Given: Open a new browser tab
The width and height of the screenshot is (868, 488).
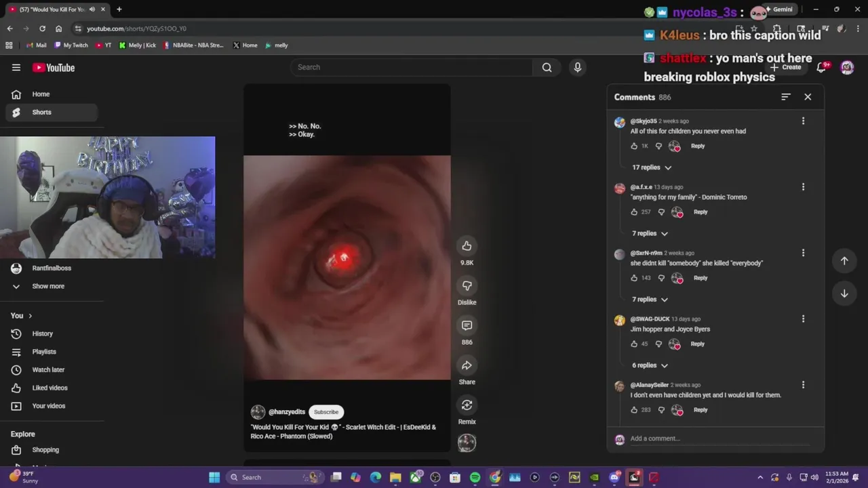Looking at the screenshot, I should tap(119, 9).
